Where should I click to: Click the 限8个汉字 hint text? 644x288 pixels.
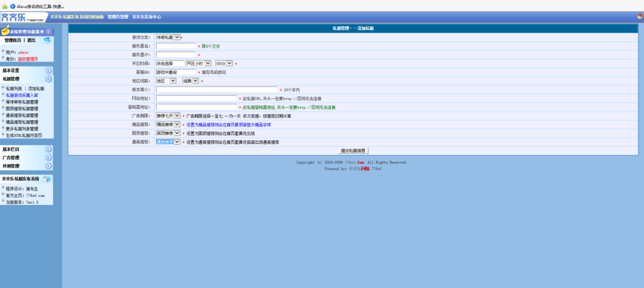(211, 46)
